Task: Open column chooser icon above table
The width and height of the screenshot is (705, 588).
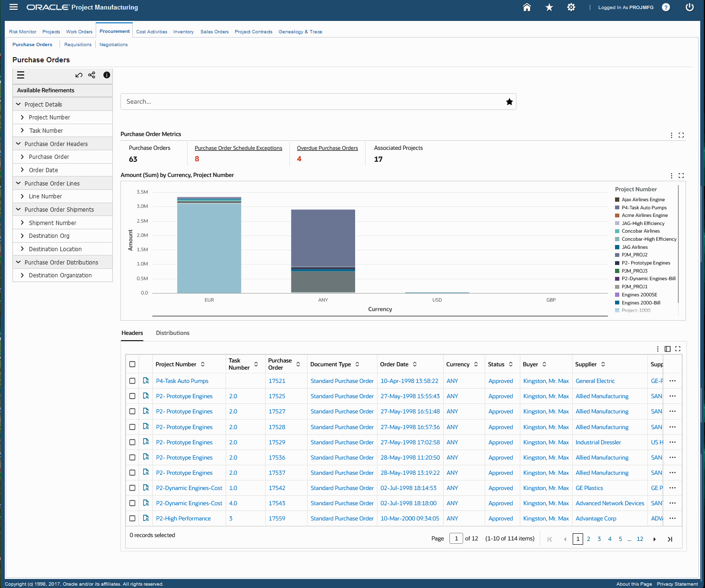Action: click(667, 349)
